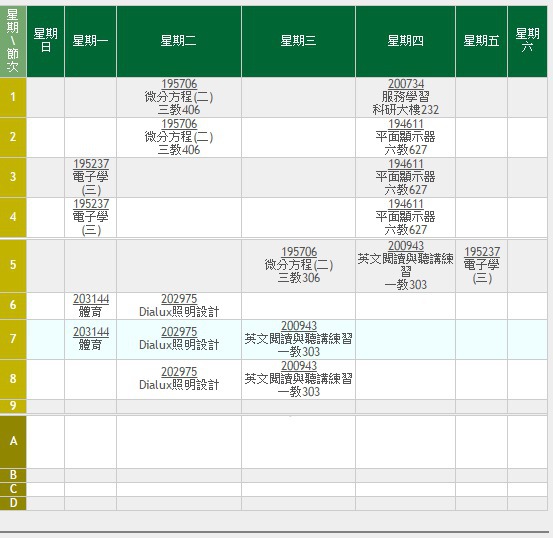This screenshot has width=553, height=538.
Task: Click 202975 Dialux link in period 7
Action: point(179,332)
